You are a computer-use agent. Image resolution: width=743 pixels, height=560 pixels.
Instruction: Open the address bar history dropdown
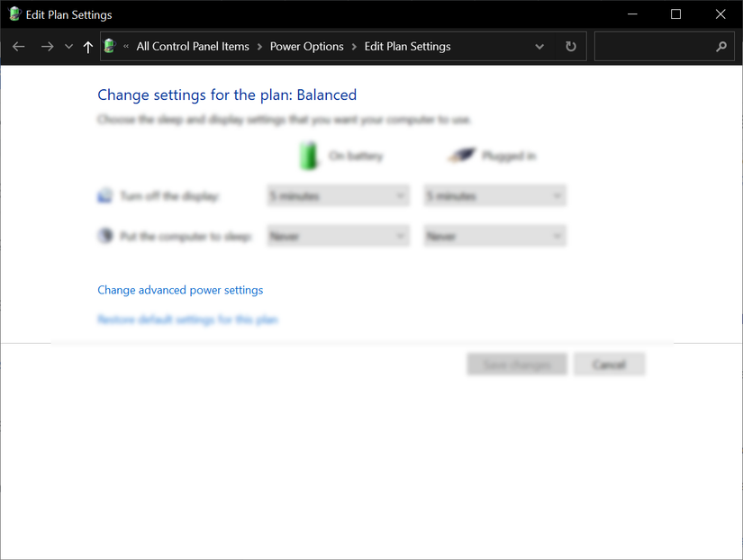[x=539, y=47]
